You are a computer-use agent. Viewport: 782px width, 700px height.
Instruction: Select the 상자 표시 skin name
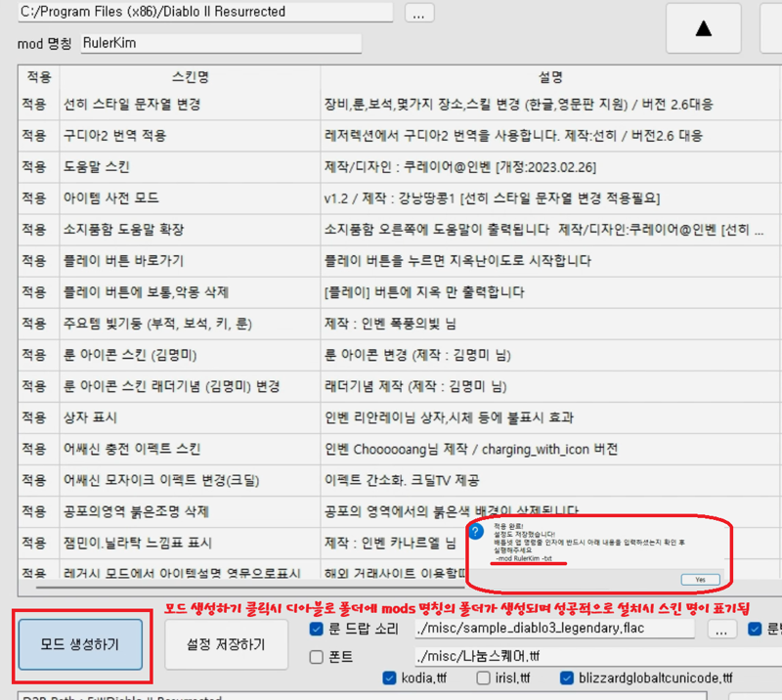point(90,417)
